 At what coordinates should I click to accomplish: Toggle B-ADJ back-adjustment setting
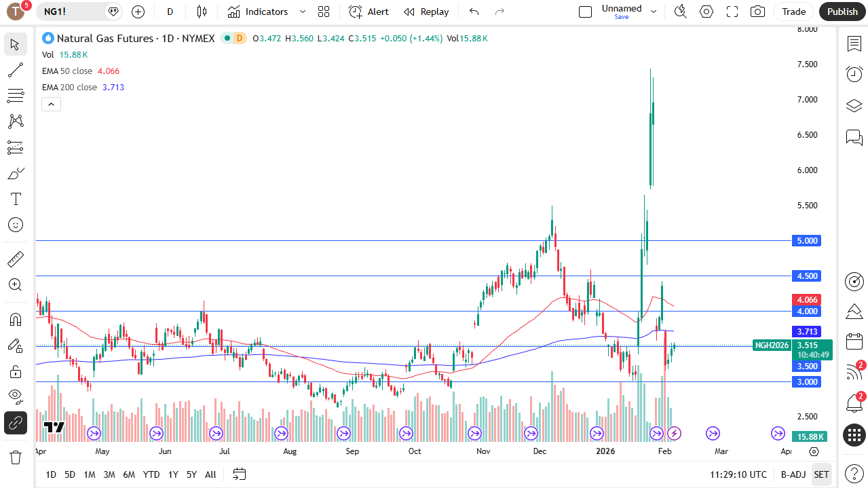click(793, 474)
